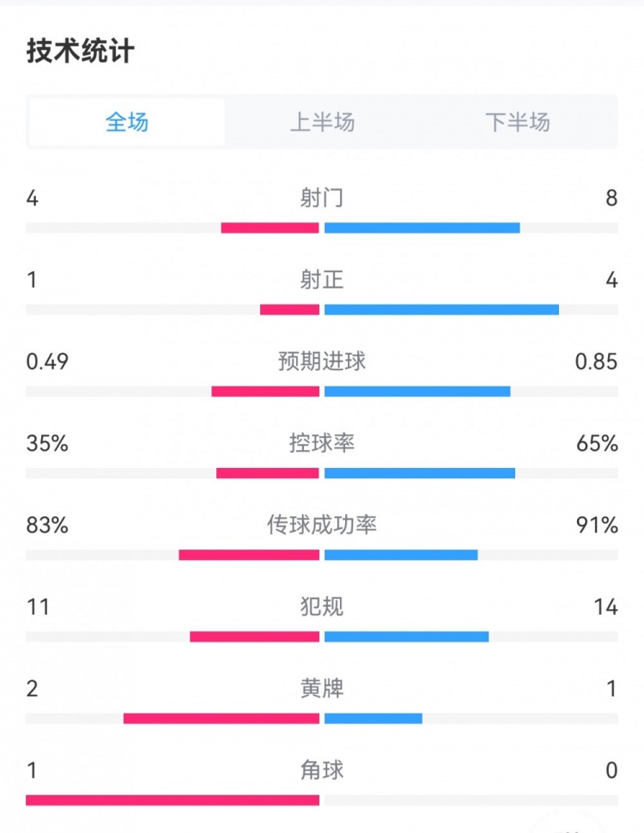
Task: Select the away team's 8 shots value
Action: tap(611, 198)
